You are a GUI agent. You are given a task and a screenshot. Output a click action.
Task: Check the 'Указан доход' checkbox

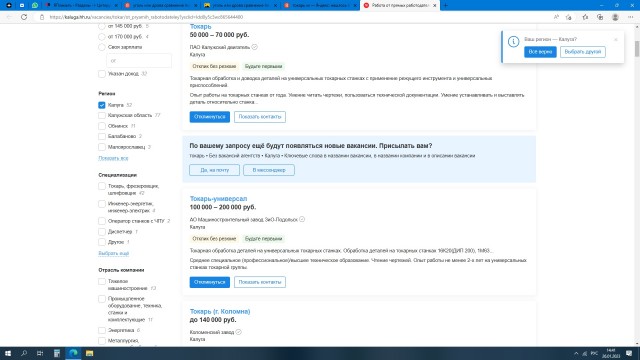click(102, 74)
